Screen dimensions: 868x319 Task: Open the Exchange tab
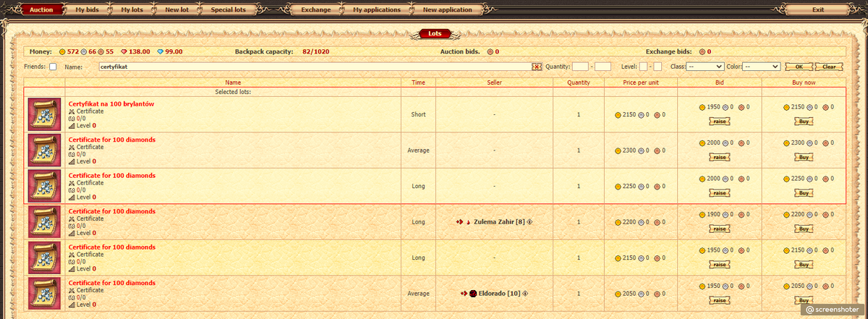(x=315, y=10)
